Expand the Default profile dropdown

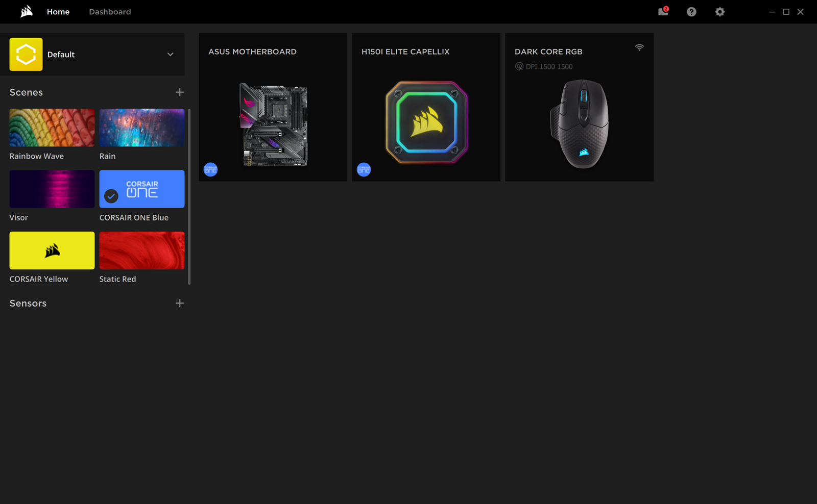pyautogui.click(x=171, y=54)
